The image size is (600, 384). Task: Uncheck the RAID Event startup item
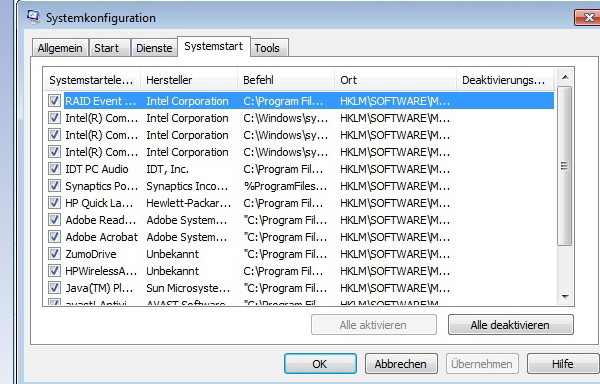click(x=54, y=101)
